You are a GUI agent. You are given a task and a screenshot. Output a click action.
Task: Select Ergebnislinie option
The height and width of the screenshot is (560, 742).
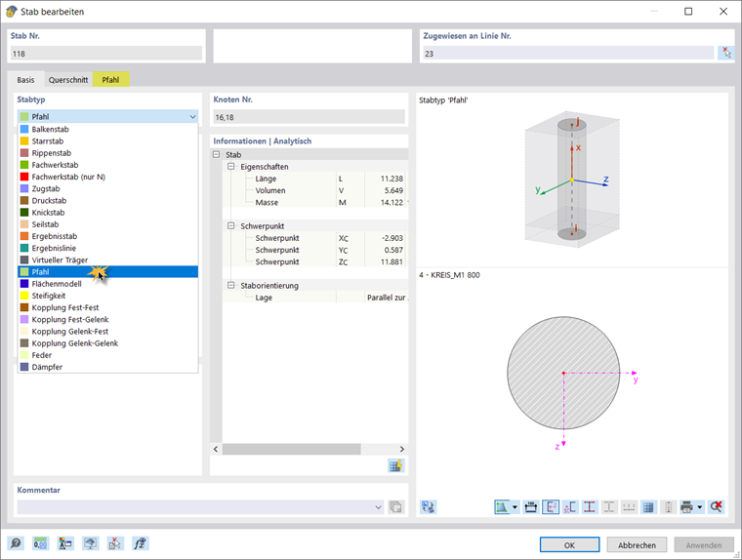coord(108,248)
